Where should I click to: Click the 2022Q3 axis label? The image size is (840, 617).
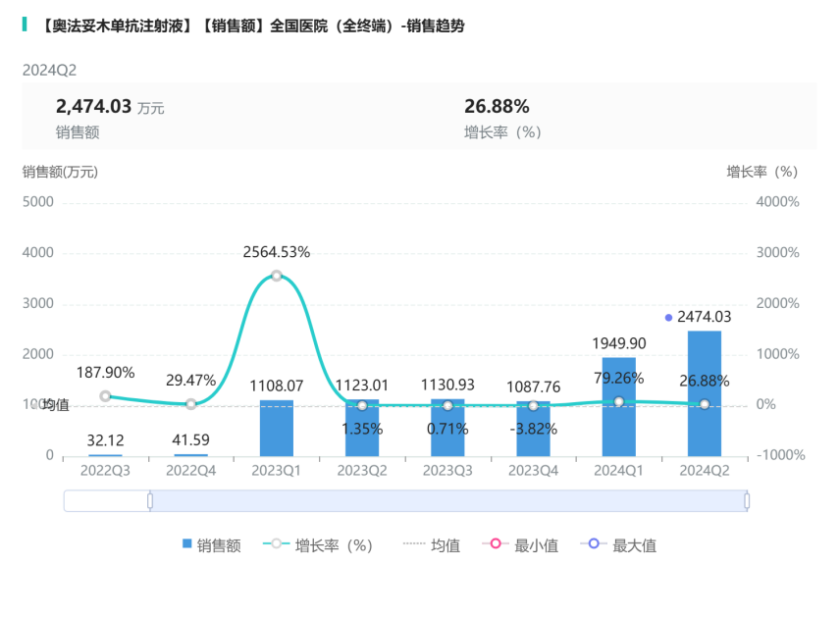(106, 470)
